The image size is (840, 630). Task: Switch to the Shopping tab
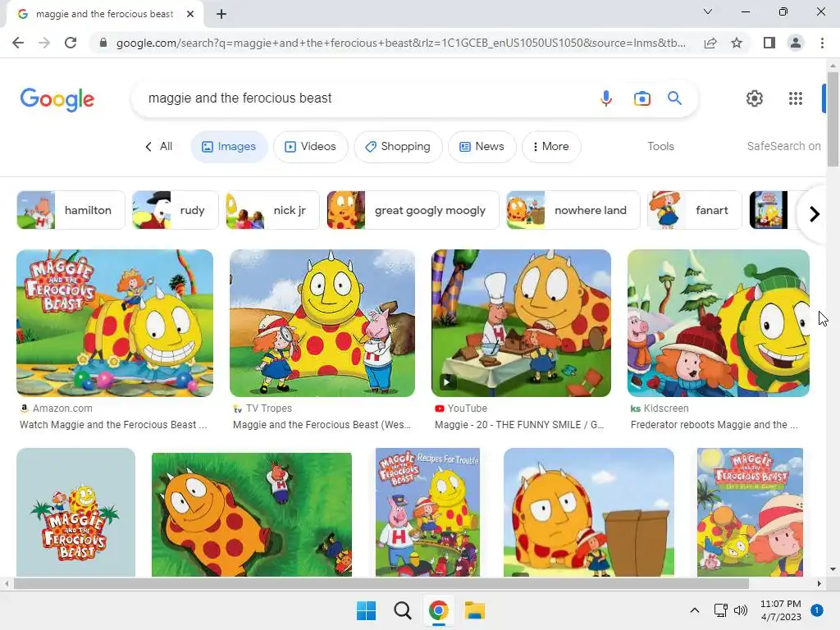pos(398,146)
